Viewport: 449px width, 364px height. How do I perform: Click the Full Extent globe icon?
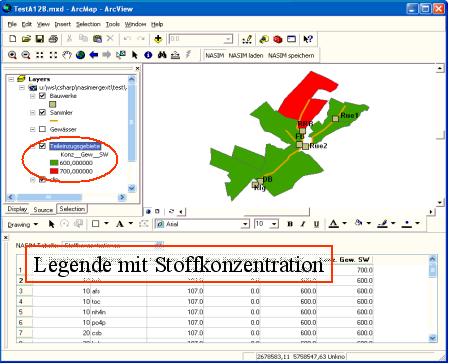tap(80, 55)
